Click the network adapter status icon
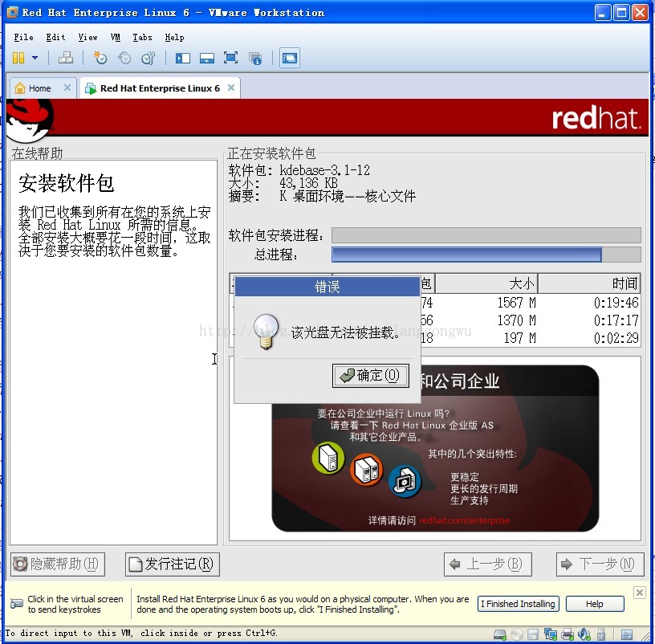655x644 pixels. click(x=550, y=635)
